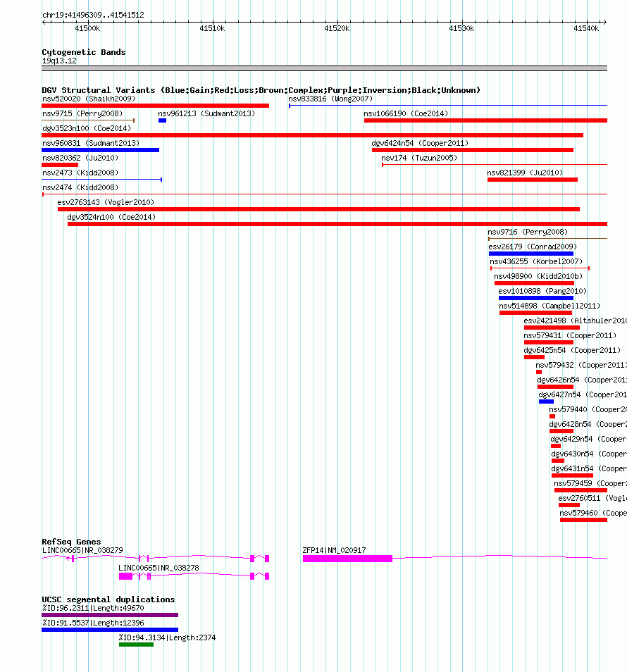Click the red bar under nsv520020
Image resolution: width=627 pixels, height=672 pixels.
pos(155,106)
